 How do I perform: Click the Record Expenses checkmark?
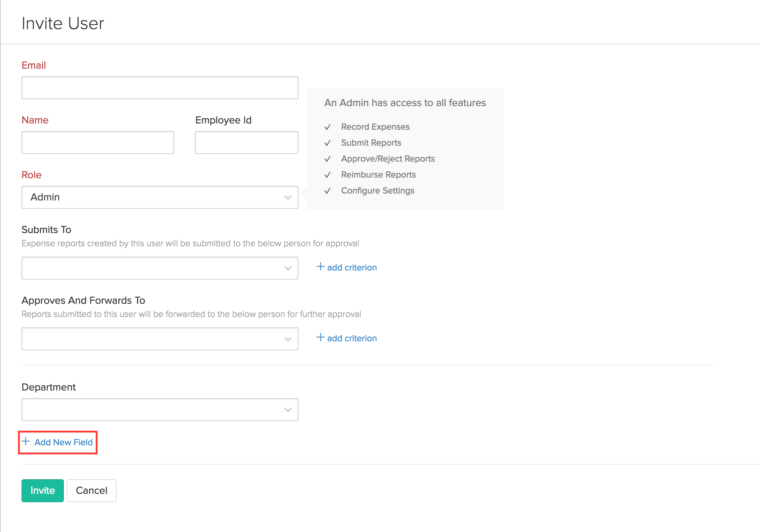[327, 127]
